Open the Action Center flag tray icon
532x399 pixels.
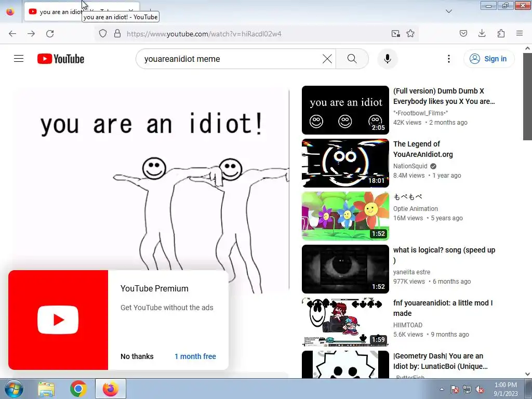pyautogui.click(x=455, y=390)
